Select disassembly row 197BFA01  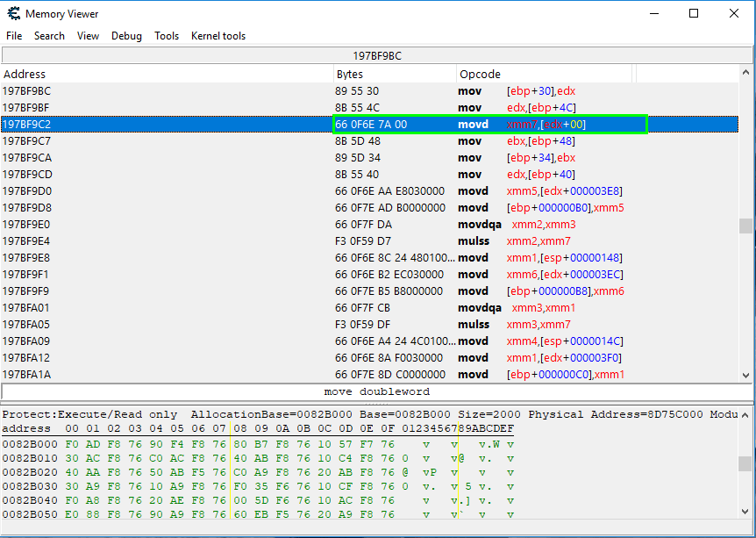point(369,307)
